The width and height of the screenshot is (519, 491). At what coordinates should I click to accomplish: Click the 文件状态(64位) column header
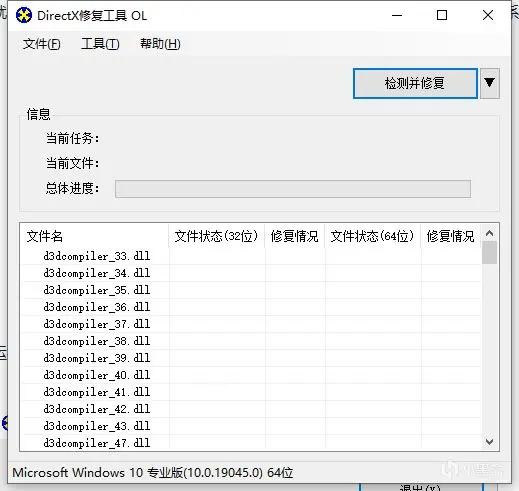[372, 236]
